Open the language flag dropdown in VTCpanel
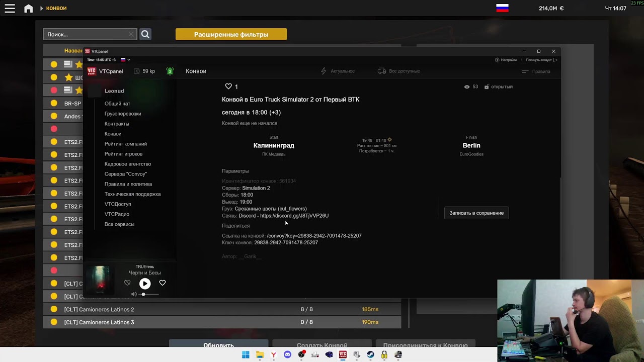This screenshot has height=362, width=644. [125, 60]
